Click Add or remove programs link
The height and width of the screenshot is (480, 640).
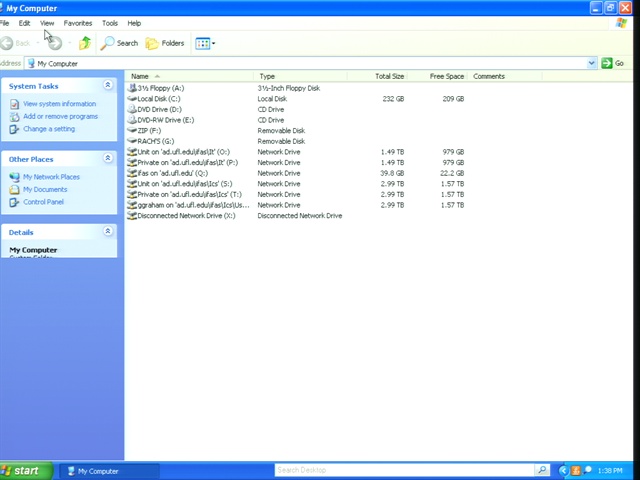point(60,116)
